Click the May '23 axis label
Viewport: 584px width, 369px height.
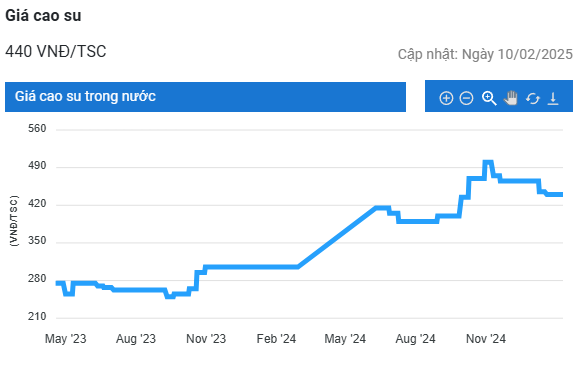[x=66, y=339]
